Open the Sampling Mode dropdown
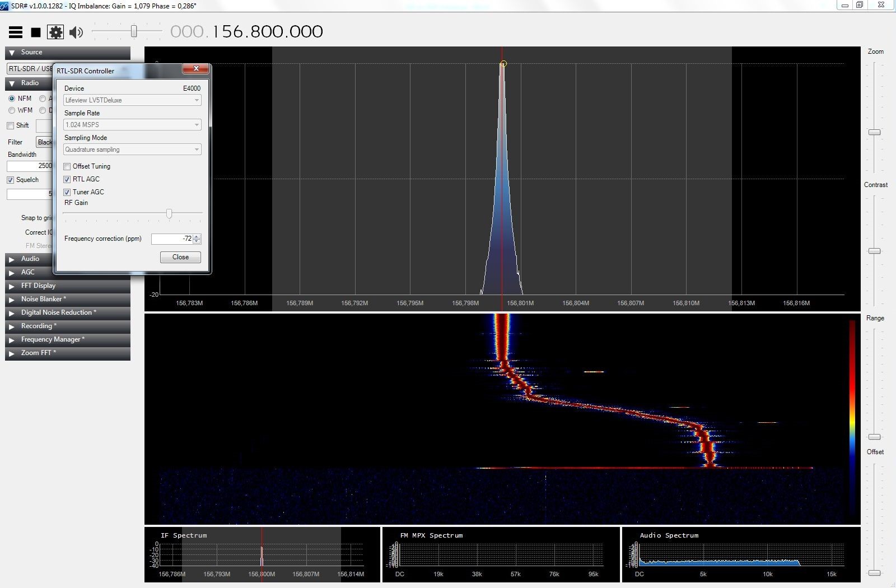 [132, 150]
